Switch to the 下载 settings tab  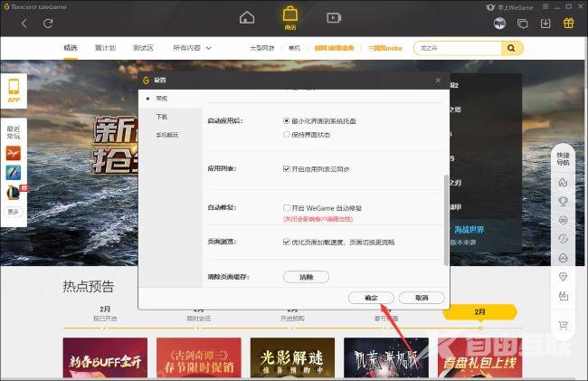[161, 117]
